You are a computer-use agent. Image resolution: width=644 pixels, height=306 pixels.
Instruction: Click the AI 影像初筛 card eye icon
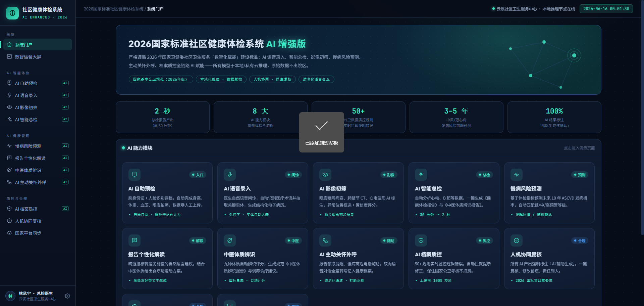coord(325,175)
